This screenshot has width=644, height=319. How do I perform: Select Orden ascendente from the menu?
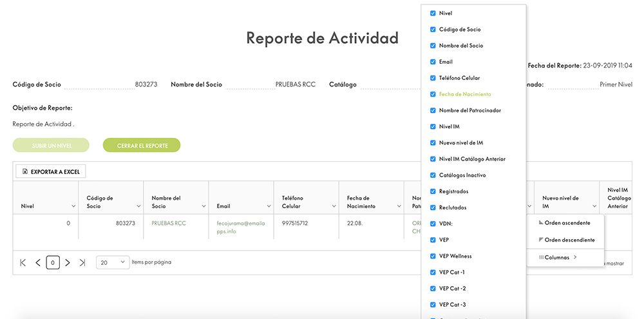[x=565, y=223]
